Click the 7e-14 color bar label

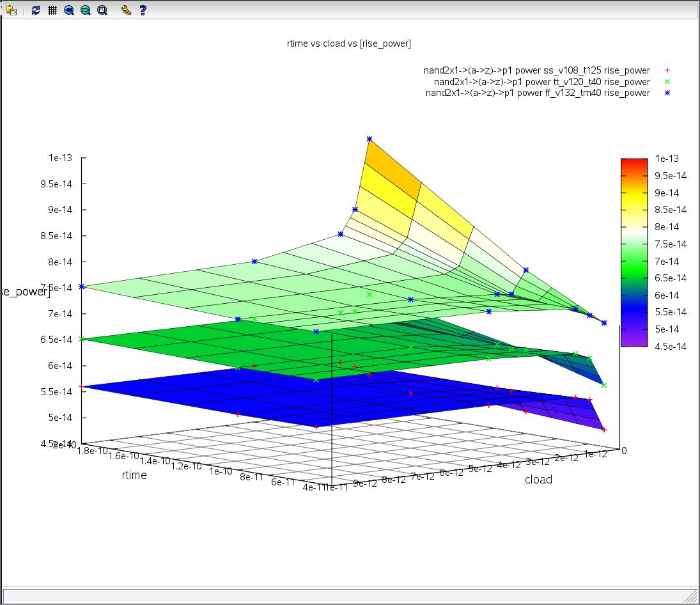667,261
